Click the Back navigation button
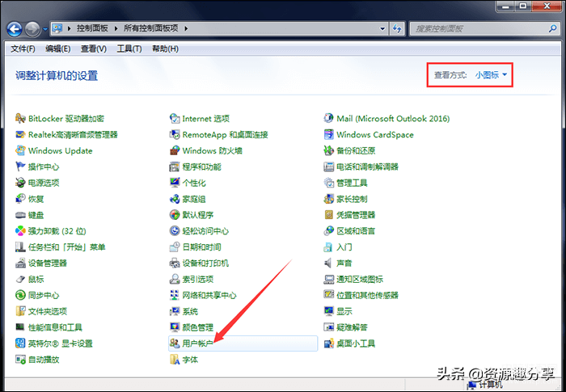Viewport: 566px width, 392px height. (x=15, y=29)
